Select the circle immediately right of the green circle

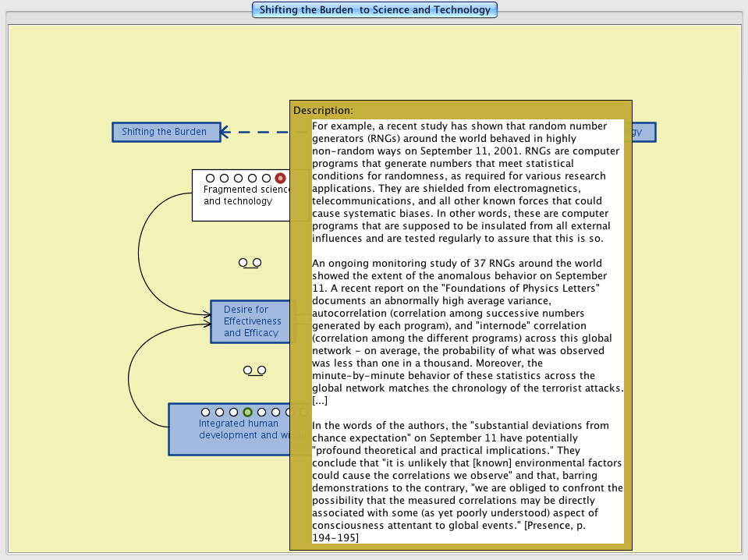261,412
